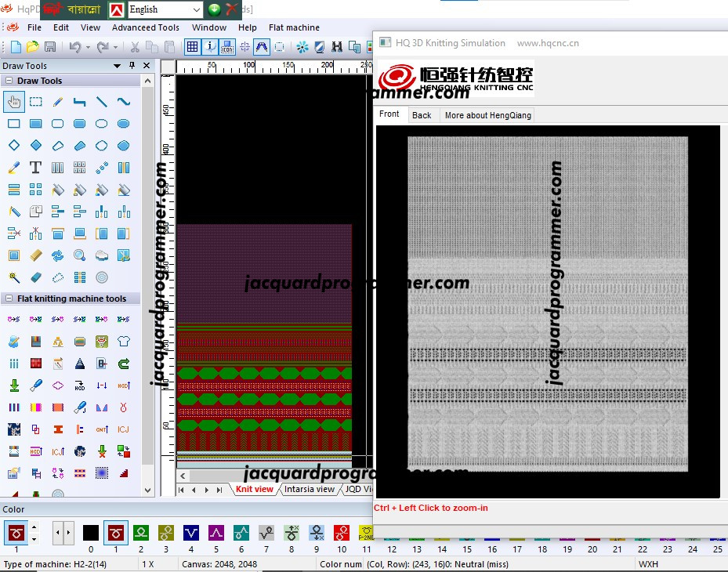Switch to the Back simulation tab
Viewport: 728px width, 572px height.
(x=422, y=115)
